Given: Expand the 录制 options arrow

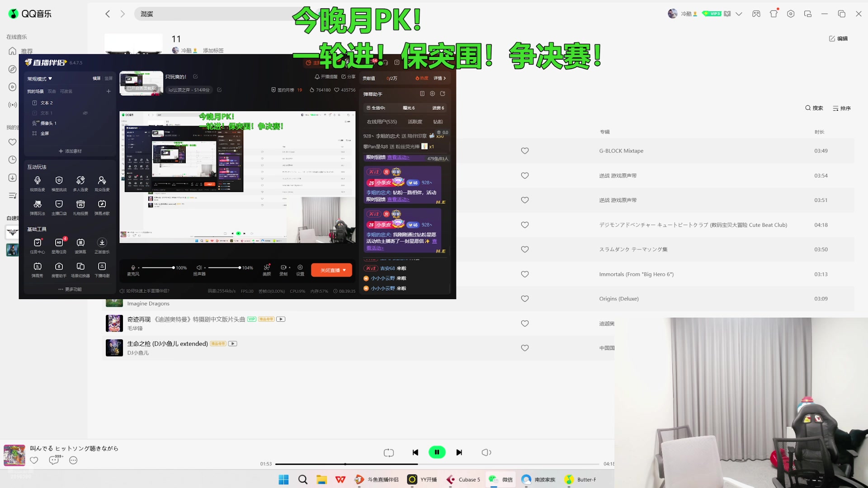Looking at the screenshot, I should point(289,267).
